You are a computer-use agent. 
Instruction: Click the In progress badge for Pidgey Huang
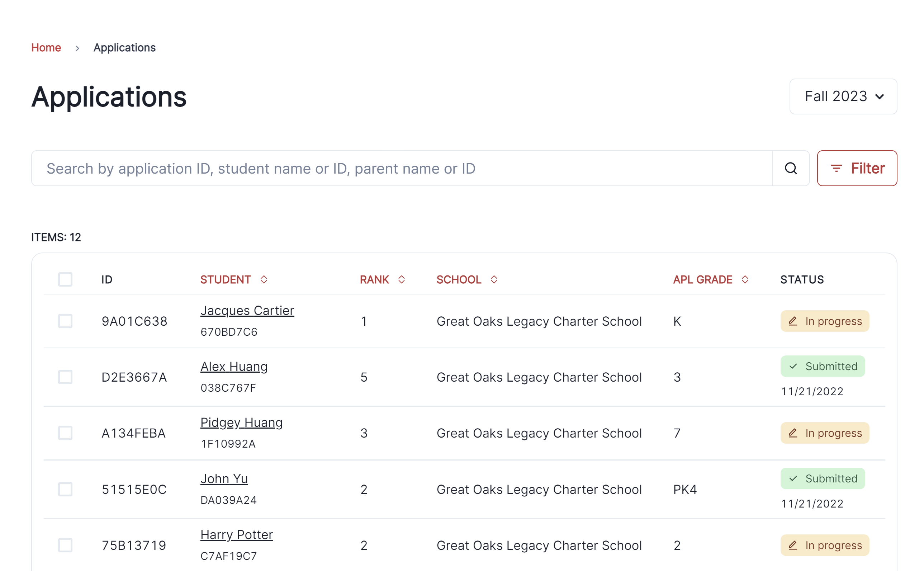824,433
